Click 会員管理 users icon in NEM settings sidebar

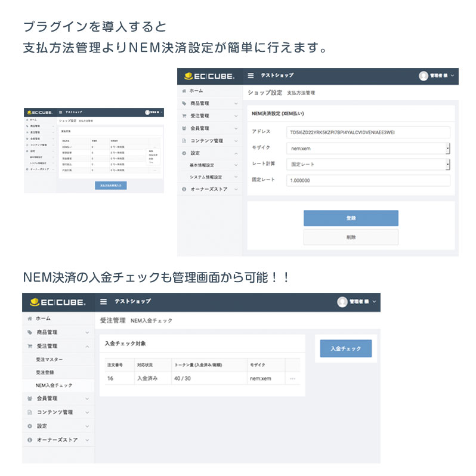(x=184, y=128)
